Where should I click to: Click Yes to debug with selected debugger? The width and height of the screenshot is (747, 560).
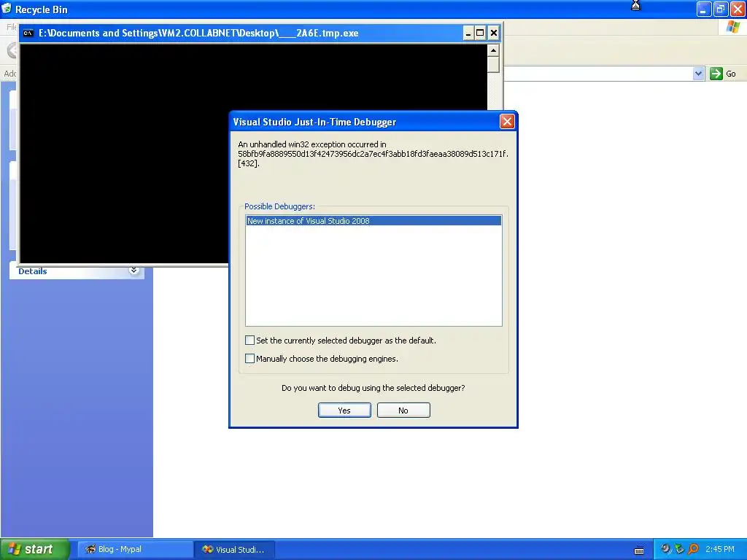click(344, 410)
